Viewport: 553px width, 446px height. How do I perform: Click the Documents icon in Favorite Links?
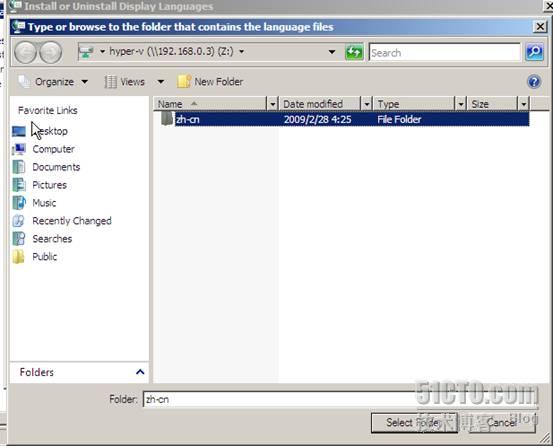[19, 167]
